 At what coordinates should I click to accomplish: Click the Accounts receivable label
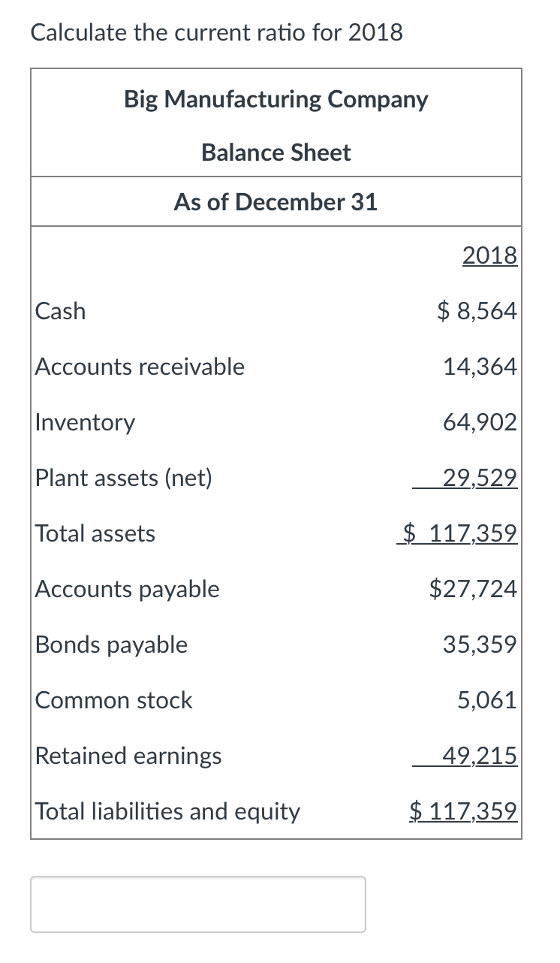[x=139, y=367]
